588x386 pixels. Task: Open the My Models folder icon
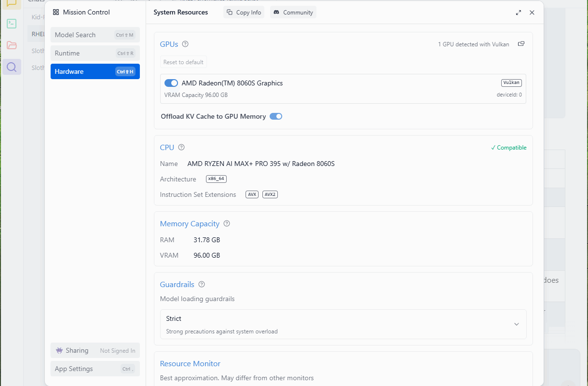coord(12,45)
